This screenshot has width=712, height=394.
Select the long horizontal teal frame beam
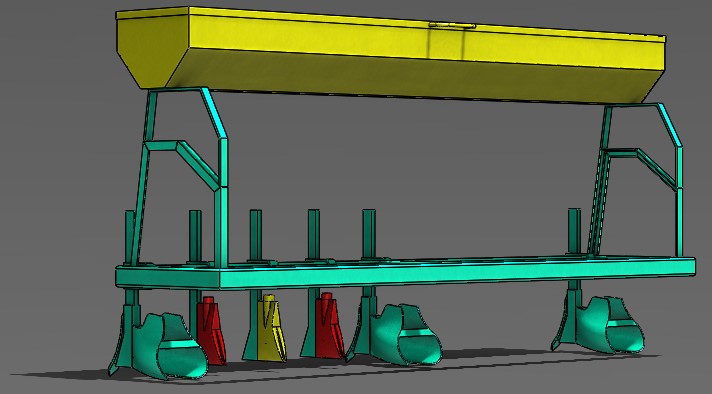[405, 273]
